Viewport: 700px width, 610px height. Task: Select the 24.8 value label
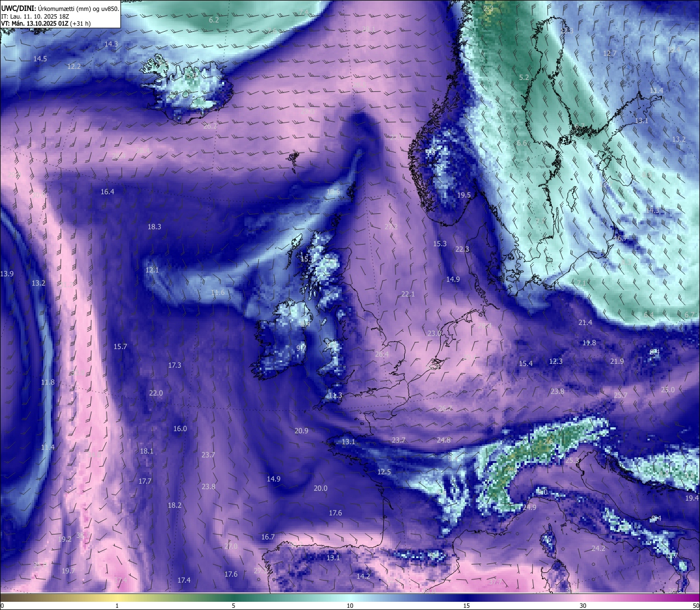pos(444,440)
